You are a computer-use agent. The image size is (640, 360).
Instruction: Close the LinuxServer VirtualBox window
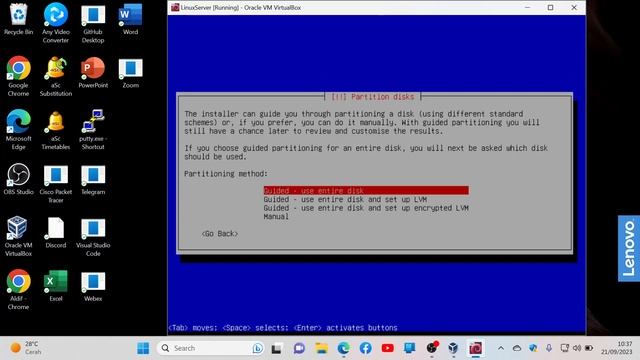click(574, 7)
